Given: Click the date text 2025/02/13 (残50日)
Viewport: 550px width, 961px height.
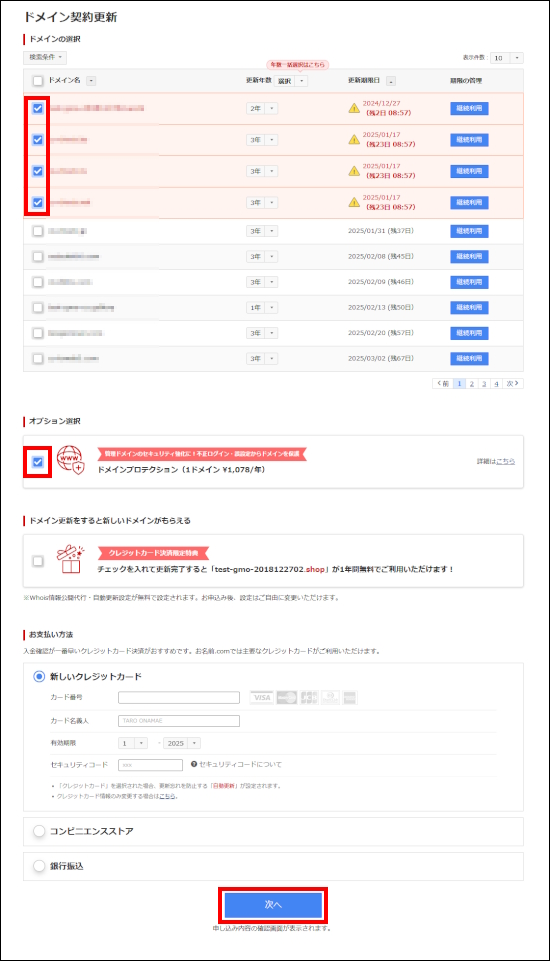Looking at the screenshot, I should pos(381,307).
